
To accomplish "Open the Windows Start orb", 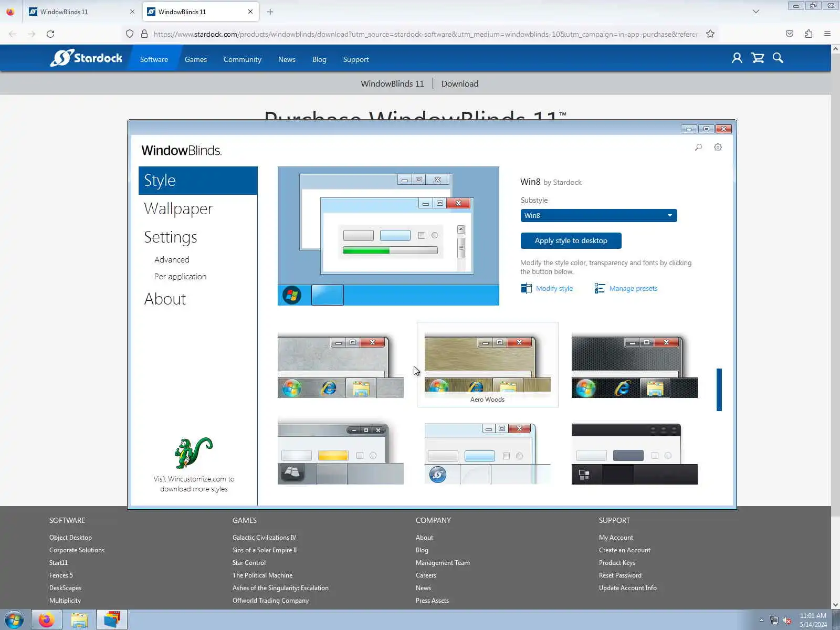I will 14,620.
